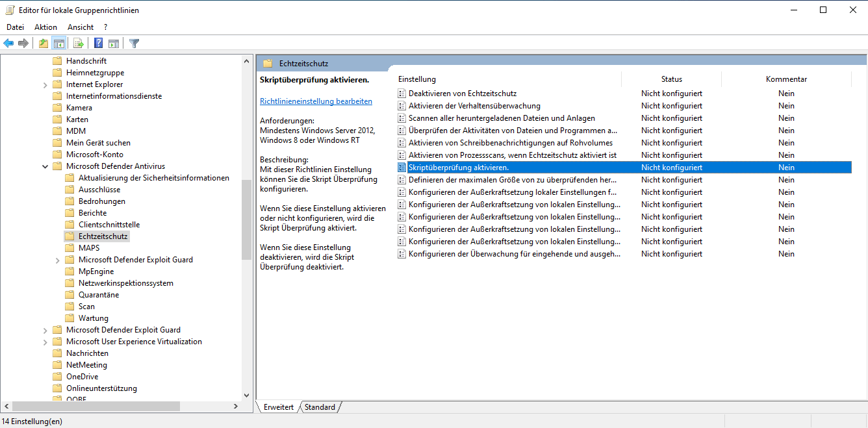Image resolution: width=868 pixels, height=428 pixels.
Task: Switch to the Standard tab
Action: [x=320, y=407]
